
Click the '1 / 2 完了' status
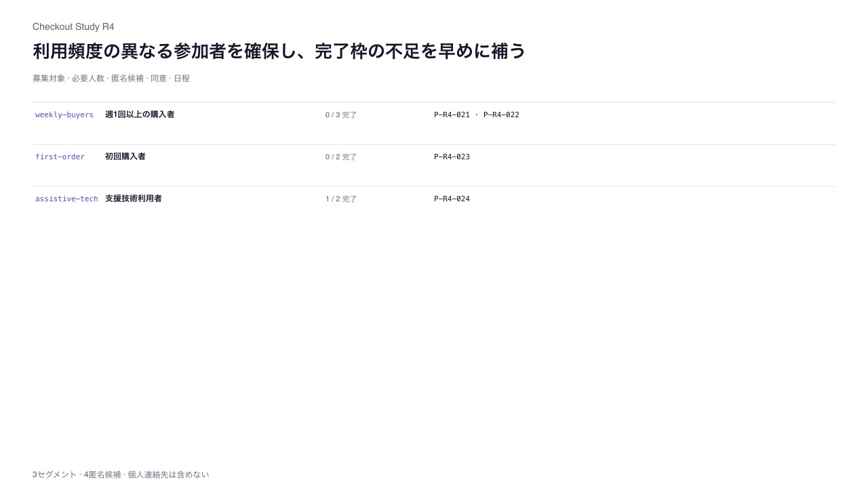pyautogui.click(x=341, y=199)
